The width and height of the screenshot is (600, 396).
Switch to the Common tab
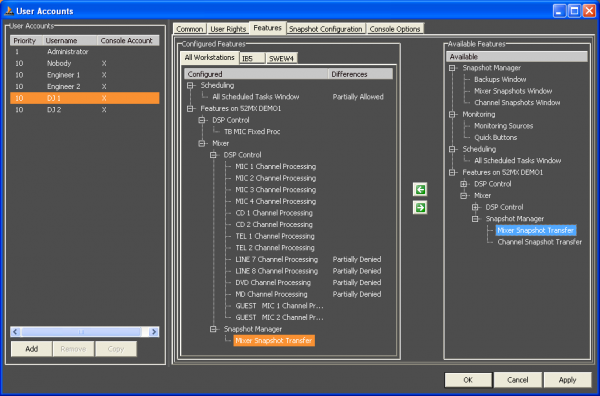pos(189,29)
